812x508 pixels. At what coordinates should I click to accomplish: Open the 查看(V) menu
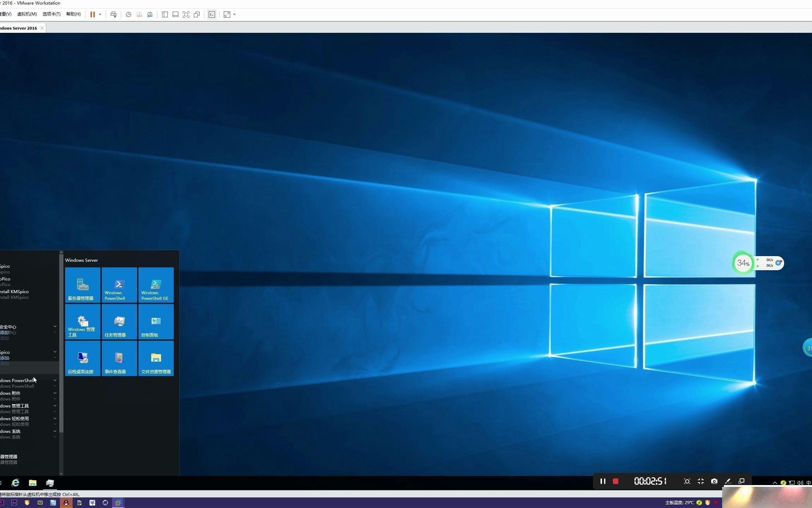click(5, 14)
